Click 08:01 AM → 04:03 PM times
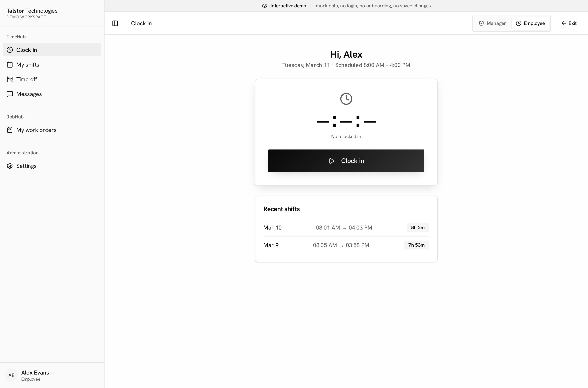 pyautogui.click(x=344, y=228)
